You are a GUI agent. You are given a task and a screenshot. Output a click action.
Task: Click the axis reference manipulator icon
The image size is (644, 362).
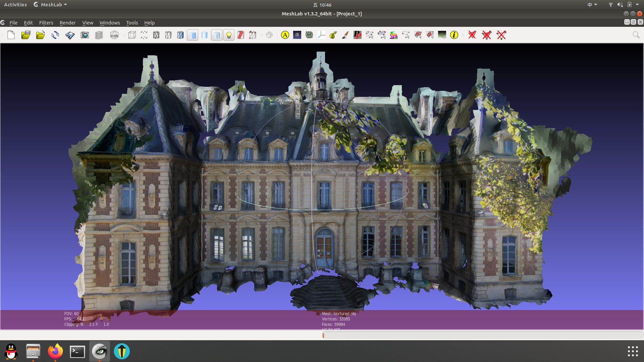click(321, 35)
